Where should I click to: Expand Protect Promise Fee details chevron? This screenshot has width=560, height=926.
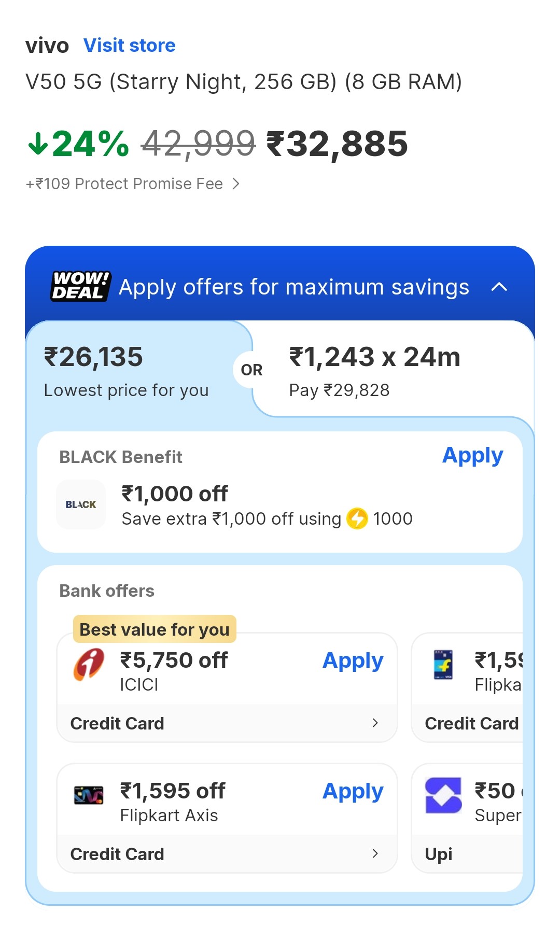coord(236,184)
